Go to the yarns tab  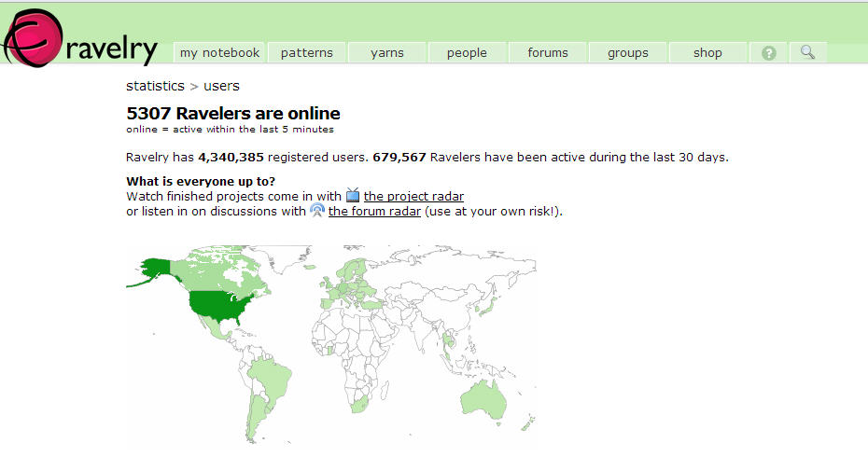click(387, 53)
